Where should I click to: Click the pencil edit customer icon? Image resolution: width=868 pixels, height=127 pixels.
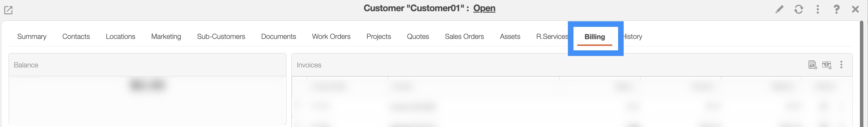coord(779,10)
